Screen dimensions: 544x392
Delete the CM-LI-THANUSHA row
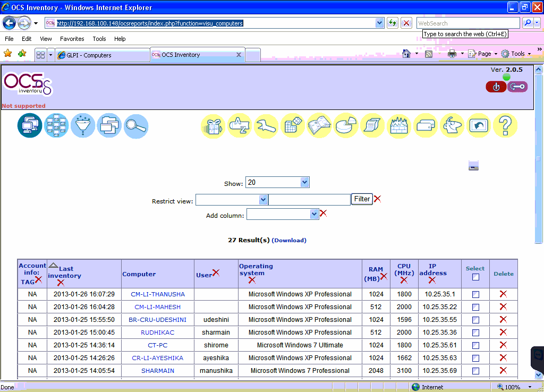point(503,294)
